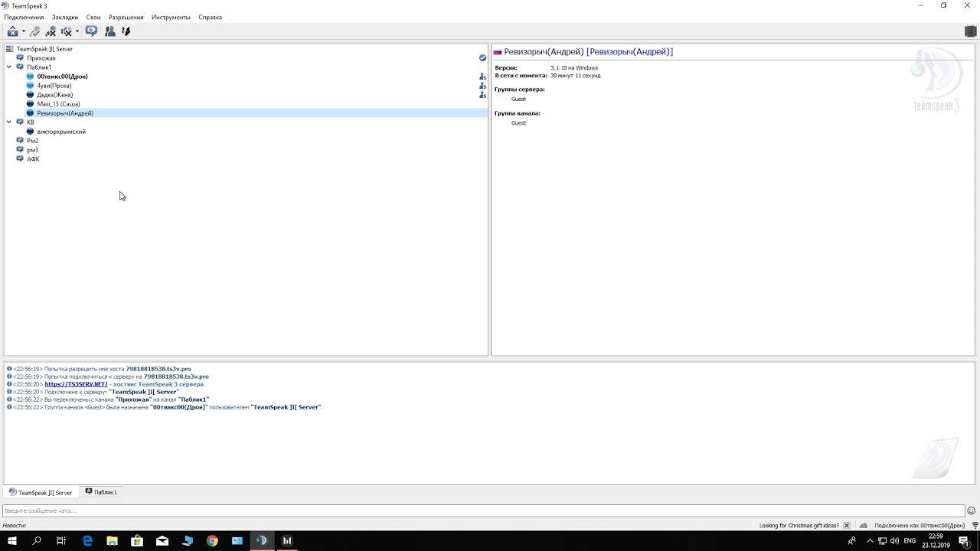
Task: Click the server icon next to TeamSpeak ]I[ Server
Action: (10, 49)
